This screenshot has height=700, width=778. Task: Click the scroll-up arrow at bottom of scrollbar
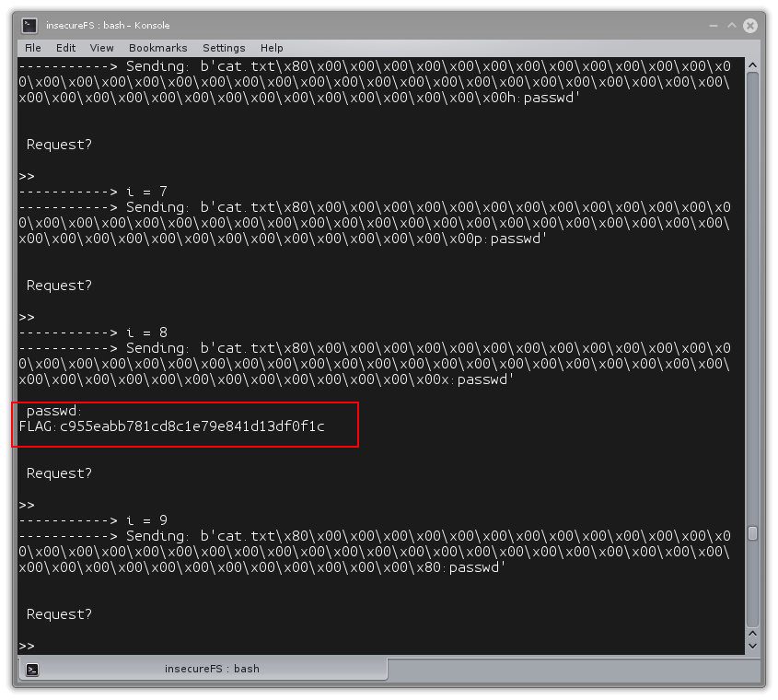pos(752,635)
